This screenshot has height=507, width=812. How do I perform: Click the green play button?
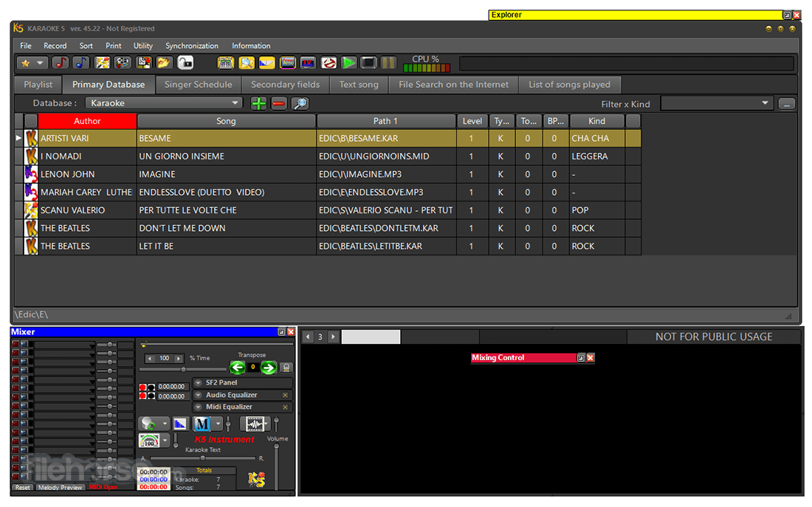349,63
